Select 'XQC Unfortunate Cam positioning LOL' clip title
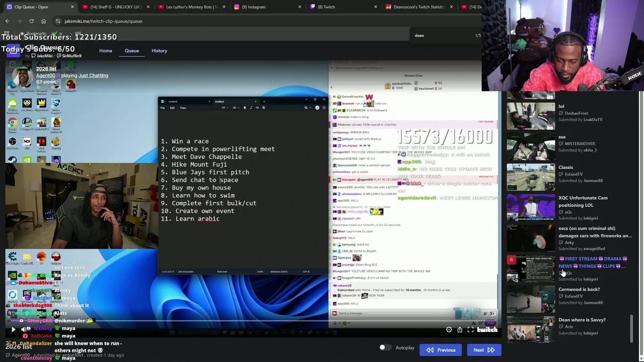 pos(583,202)
